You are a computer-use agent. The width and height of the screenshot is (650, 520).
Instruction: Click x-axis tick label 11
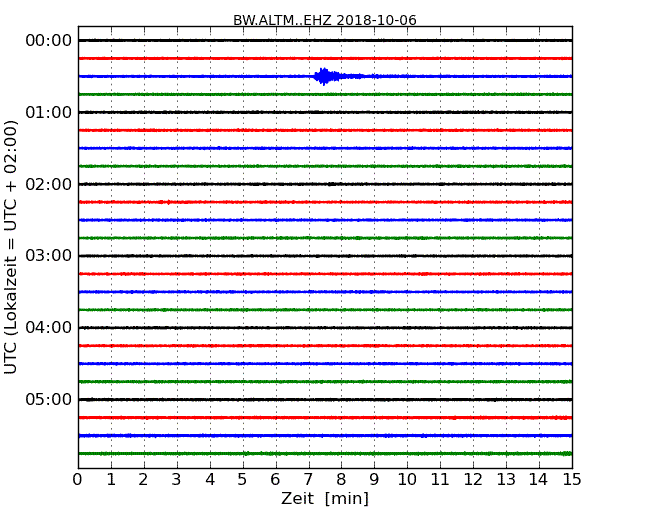click(x=440, y=480)
